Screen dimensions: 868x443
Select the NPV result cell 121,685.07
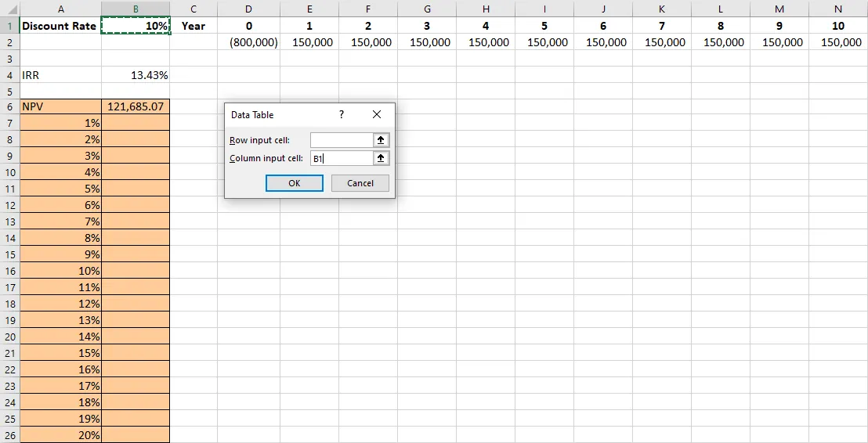136,106
